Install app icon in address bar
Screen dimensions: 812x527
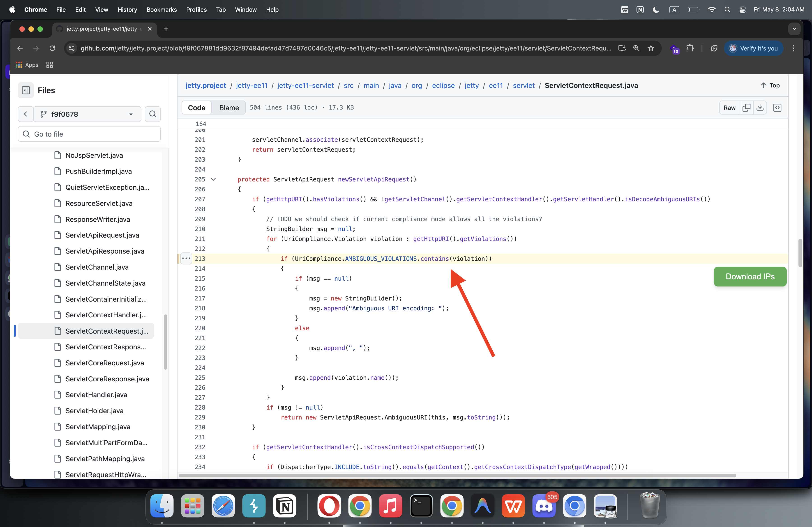[x=622, y=48]
